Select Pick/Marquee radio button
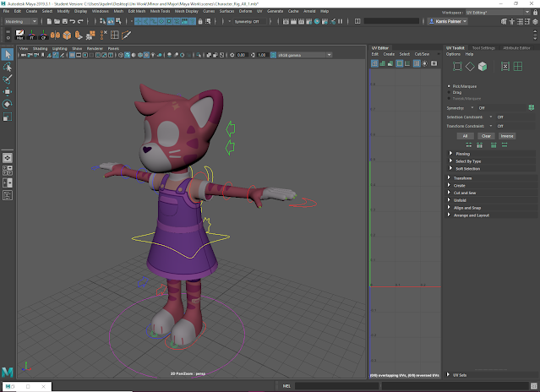Image resolution: width=540 pixels, height=392 pixels. [449, 86]
